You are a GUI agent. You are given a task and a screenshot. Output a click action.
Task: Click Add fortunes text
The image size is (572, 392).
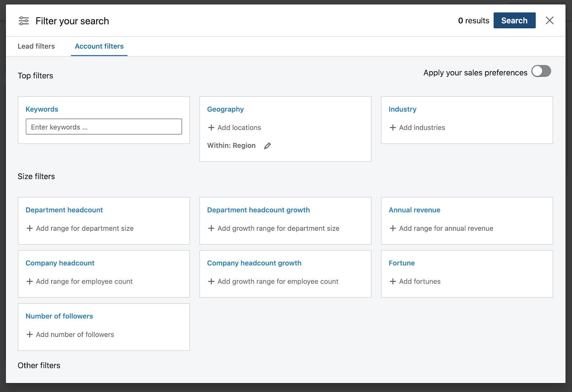[420, 281]
